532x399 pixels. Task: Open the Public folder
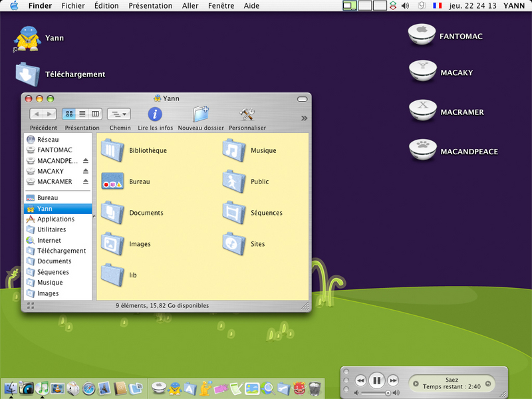pyautogui.click(x=234, y=182)
